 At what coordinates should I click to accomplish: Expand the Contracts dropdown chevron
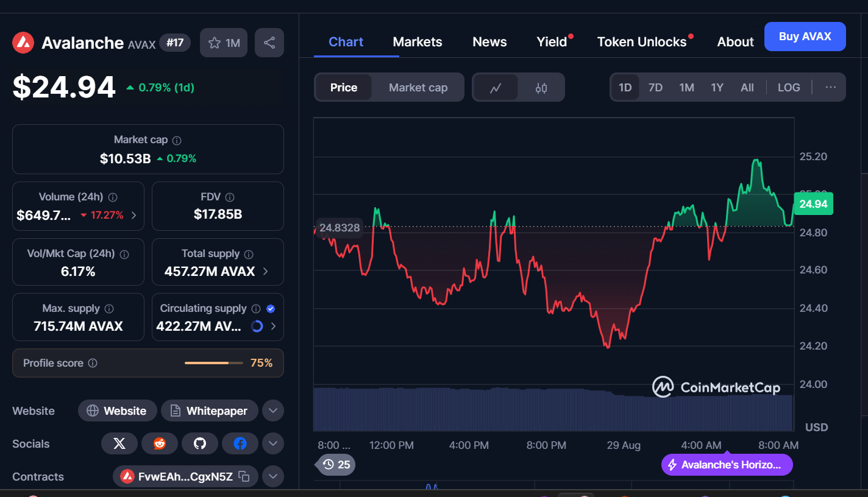(273, 476)
